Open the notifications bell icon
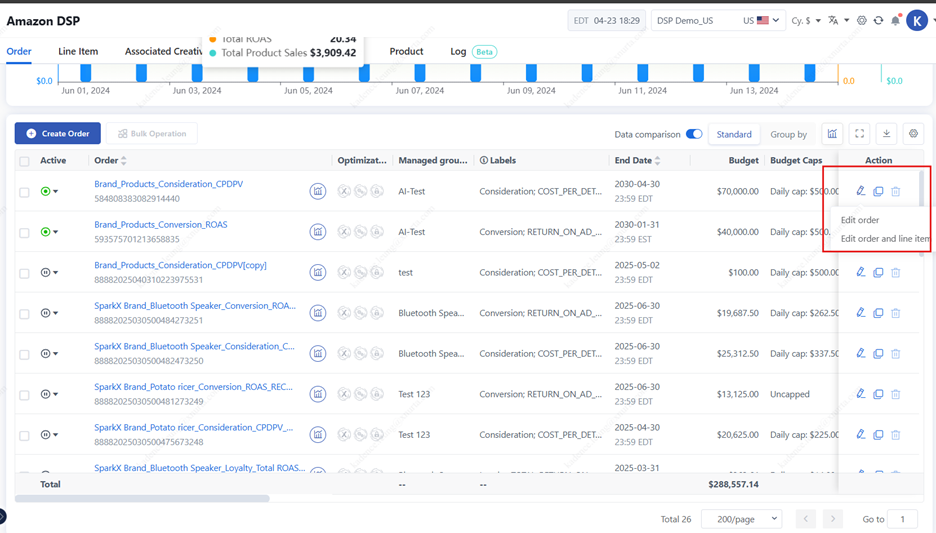This screenshot has width=936, height=533. (x=895, y=21)
